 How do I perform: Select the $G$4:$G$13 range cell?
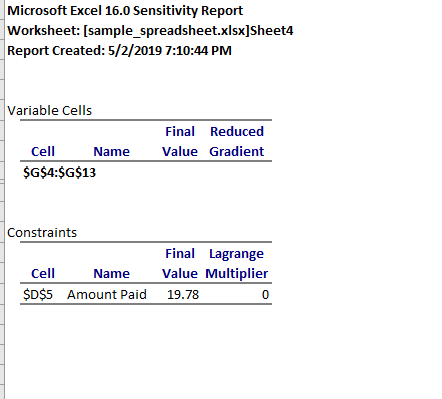(x=59, y=173)
